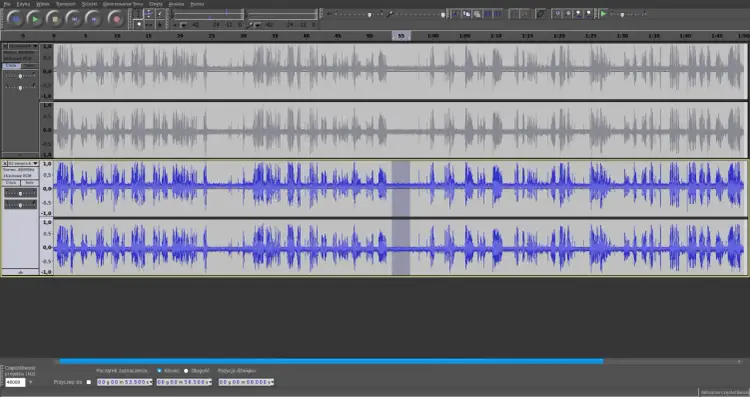
Task: Select the Multi-tool mode
Action: coord(160,24)
